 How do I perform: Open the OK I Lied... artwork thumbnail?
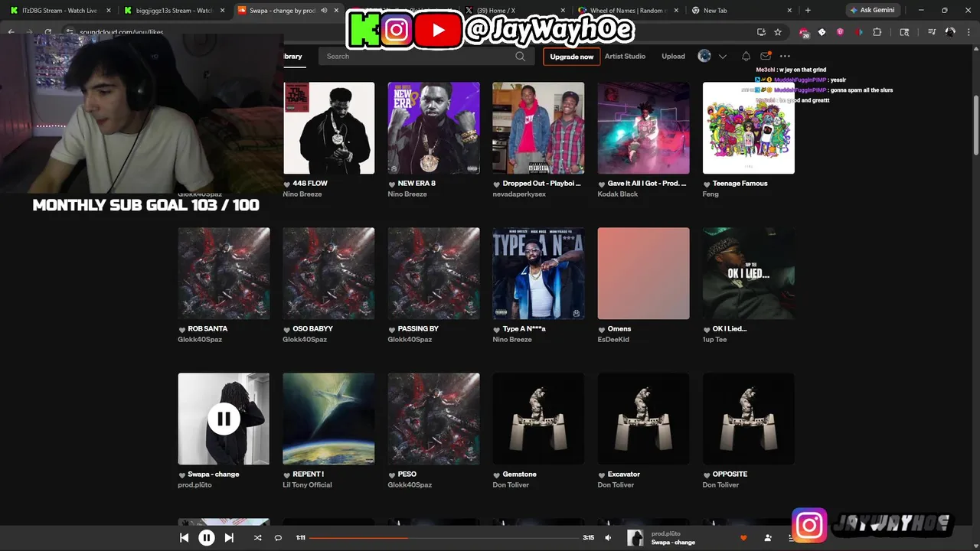point(748,273)
